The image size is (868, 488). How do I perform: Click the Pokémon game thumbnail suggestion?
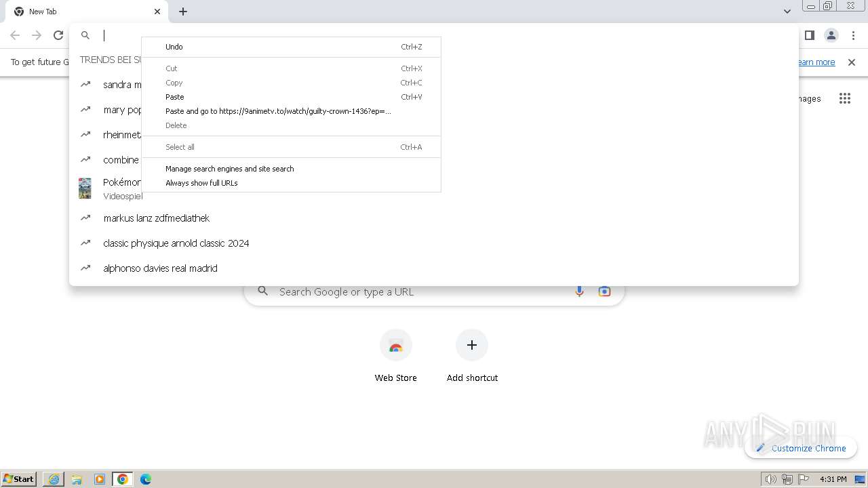pos(85,188)
